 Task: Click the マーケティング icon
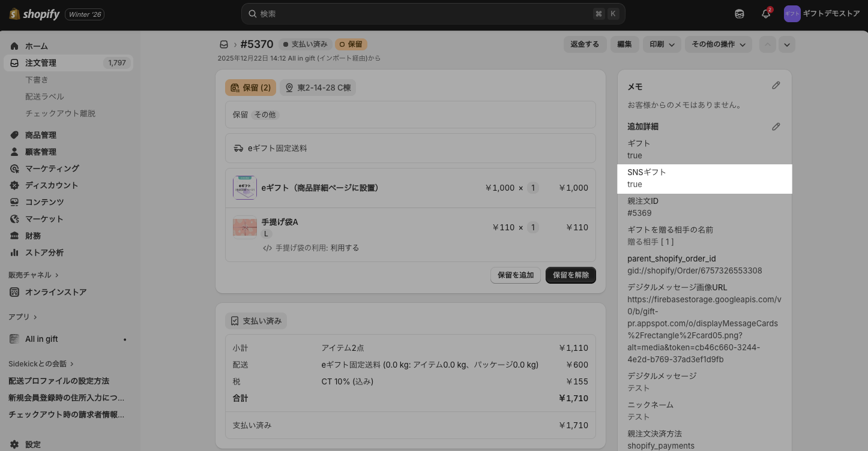(x=14, y=169)
